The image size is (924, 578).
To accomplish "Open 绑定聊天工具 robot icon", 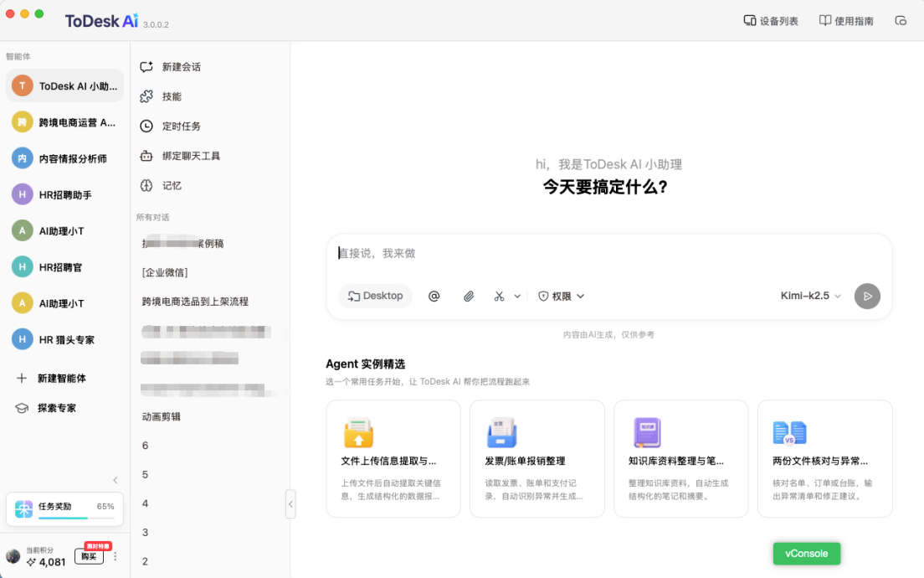I will pos(146,156).
